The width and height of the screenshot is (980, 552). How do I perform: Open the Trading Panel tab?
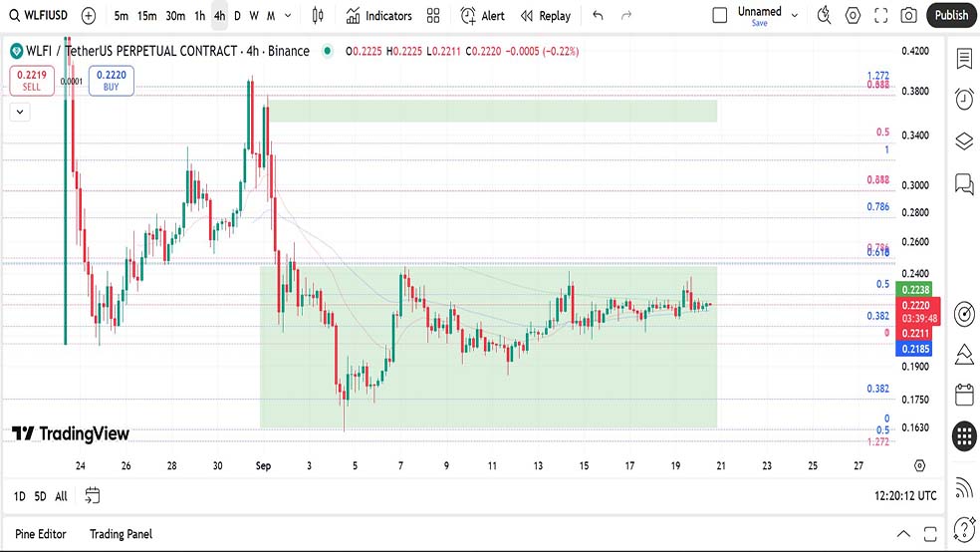click(122, 534)
